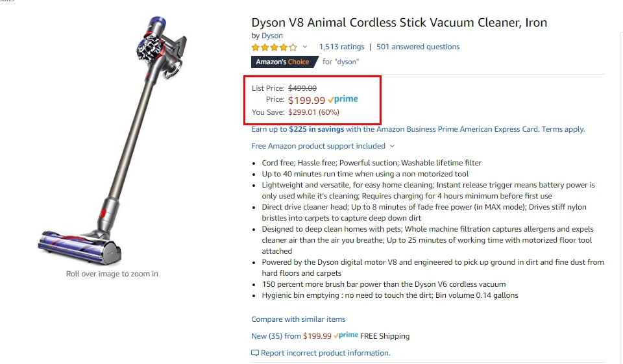This screenshot has width=623, height=364.
Task: Click the speech bubble report icon
Action: (255, 353)
